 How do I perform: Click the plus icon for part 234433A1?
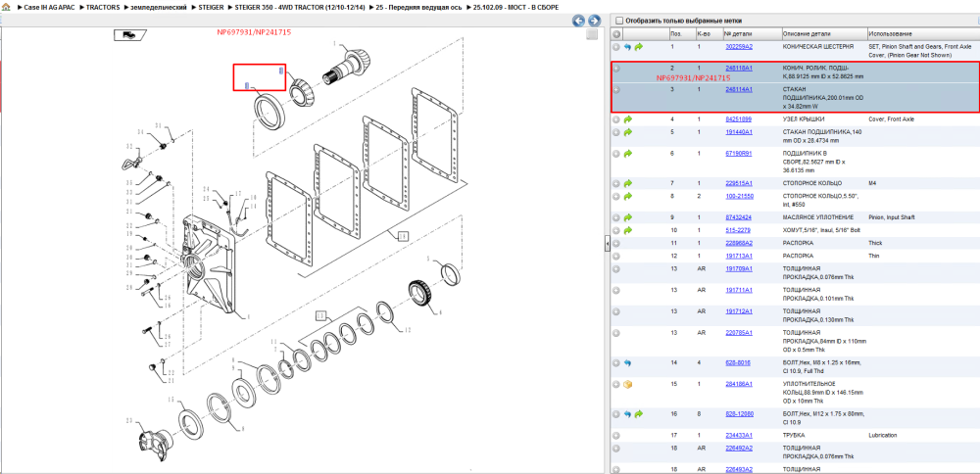coord(616,435)
